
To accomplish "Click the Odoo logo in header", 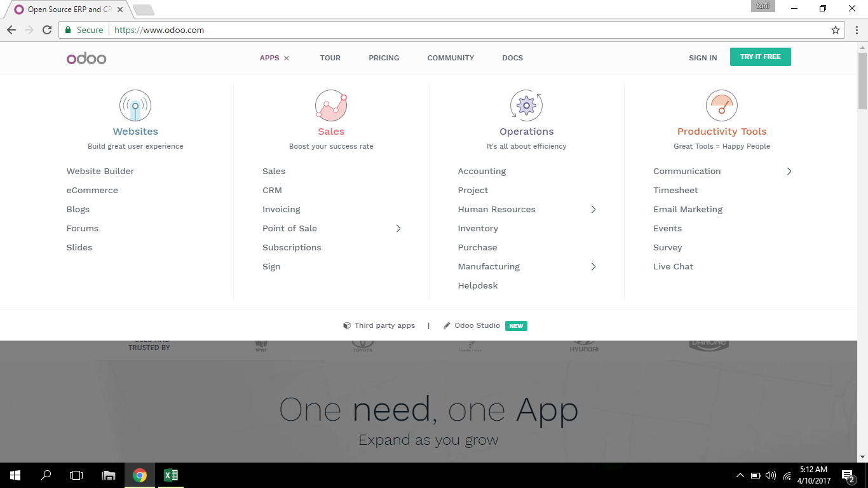I will tap(86, 58).
